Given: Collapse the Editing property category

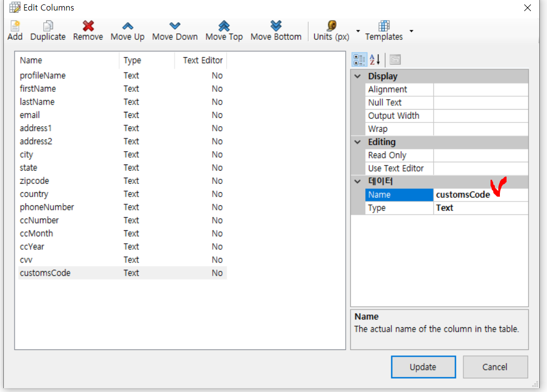Looking at the screenshot, I should pos(357,142).
